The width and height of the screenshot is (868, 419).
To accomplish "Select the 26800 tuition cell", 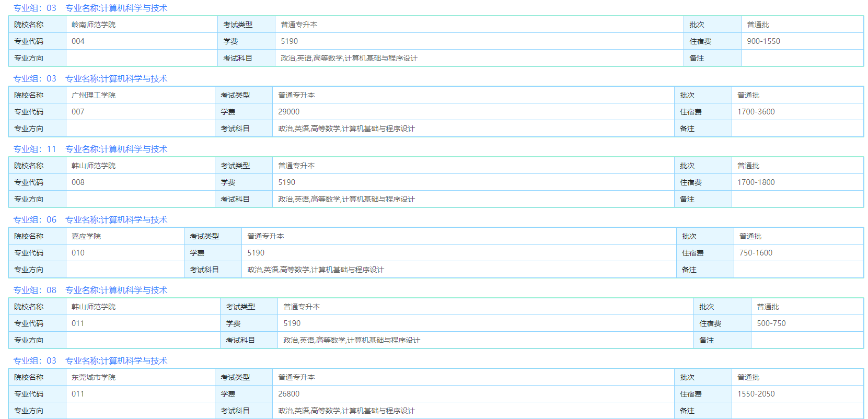I will pos(473,394).
